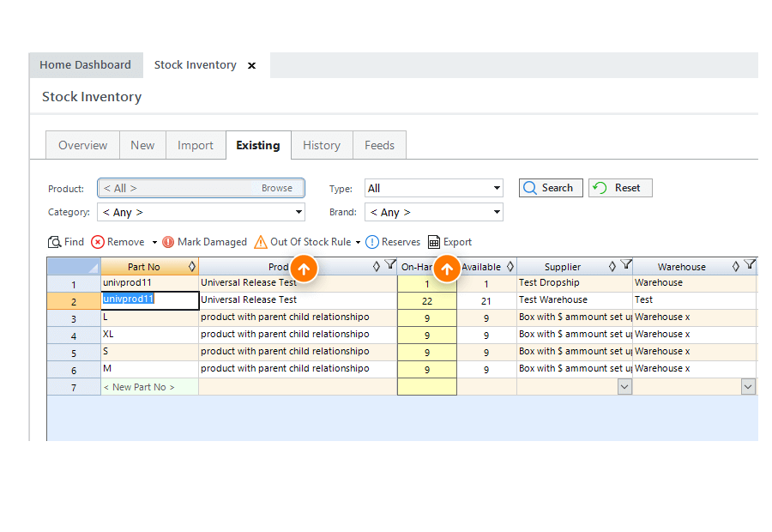
Task: Select row header 6
Action: (74, 370)
